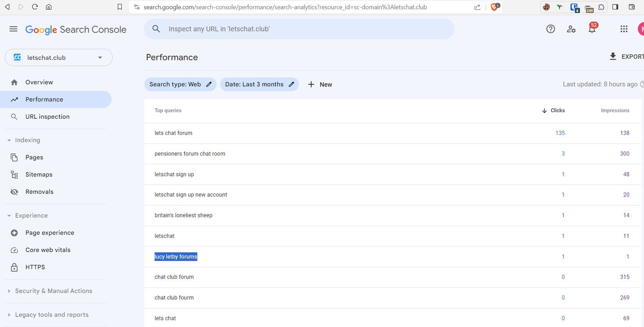The width and height of the screenshot is (644, 327).
Task: Open the Bitwarden extension with badge 4
Action: (x=575, y=8)
